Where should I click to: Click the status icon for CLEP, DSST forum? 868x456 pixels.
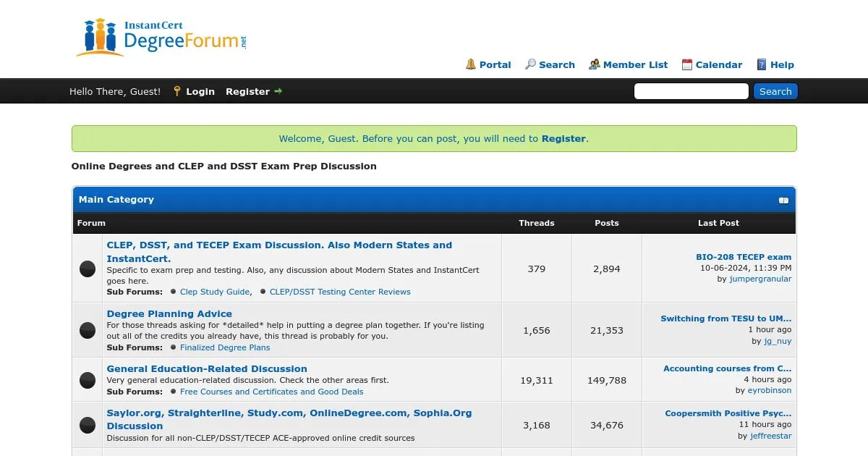click(x=88, y=269)
